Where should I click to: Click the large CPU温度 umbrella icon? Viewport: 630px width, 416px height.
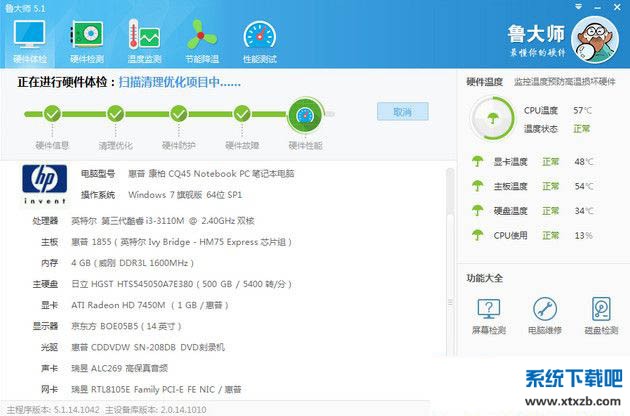(x=490, y=119)
